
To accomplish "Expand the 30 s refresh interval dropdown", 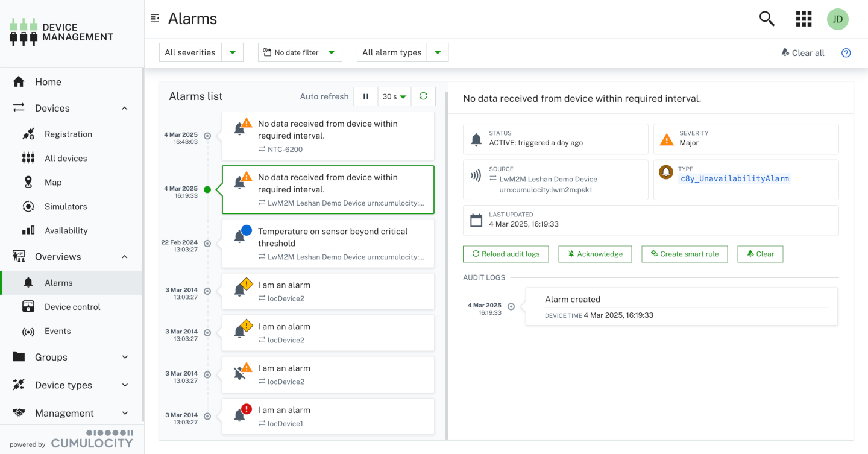I will 395,96.
